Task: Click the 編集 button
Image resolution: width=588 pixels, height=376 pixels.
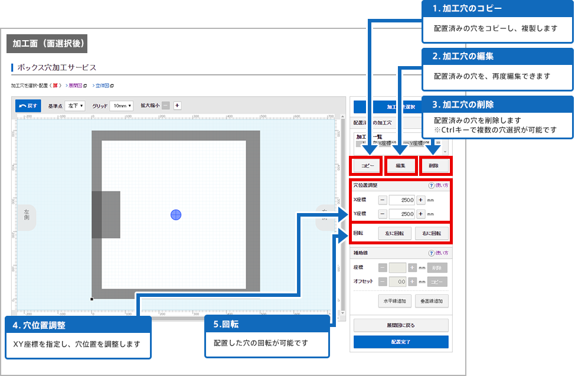Action: [x=400, y=166]
